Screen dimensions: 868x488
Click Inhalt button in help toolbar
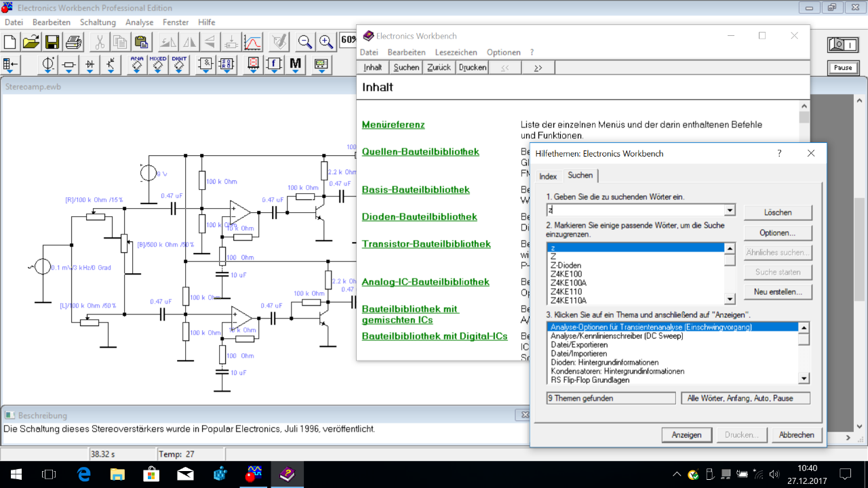(x=373, y=67)
